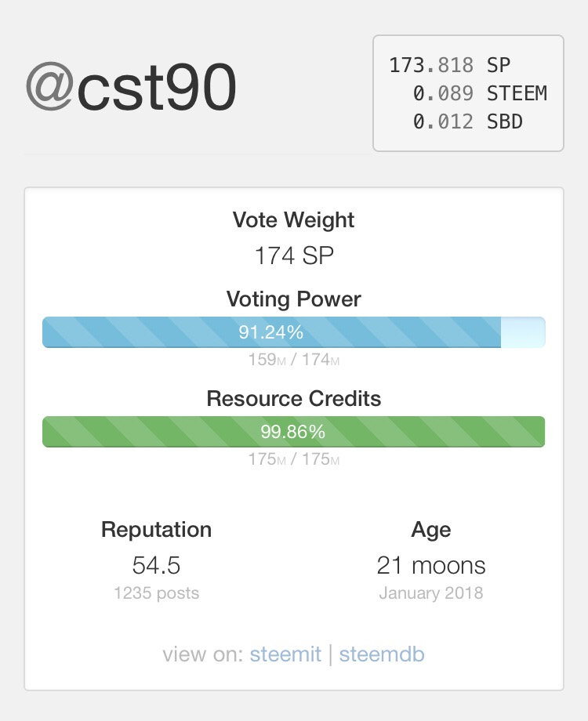The image size is (588, 721).
Task: Click the 159M / 174M voting mana text
Action: click(x=293, y=360)
